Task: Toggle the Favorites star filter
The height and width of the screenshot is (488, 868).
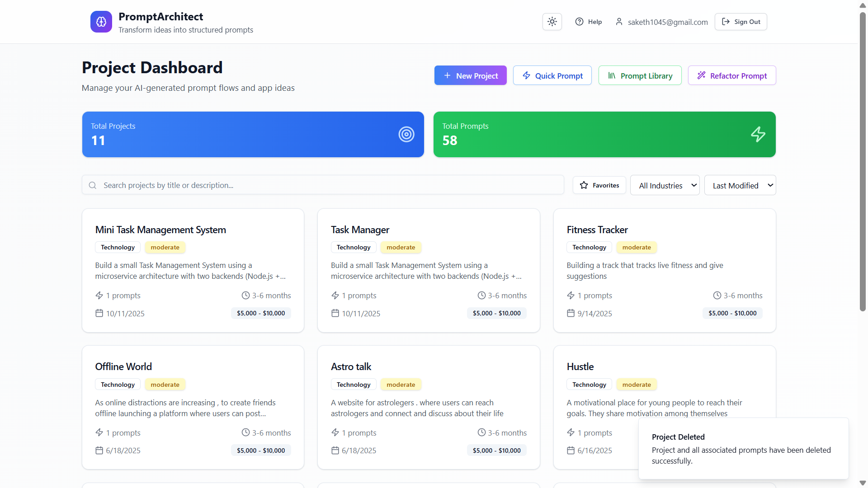Action: point(599,185)
